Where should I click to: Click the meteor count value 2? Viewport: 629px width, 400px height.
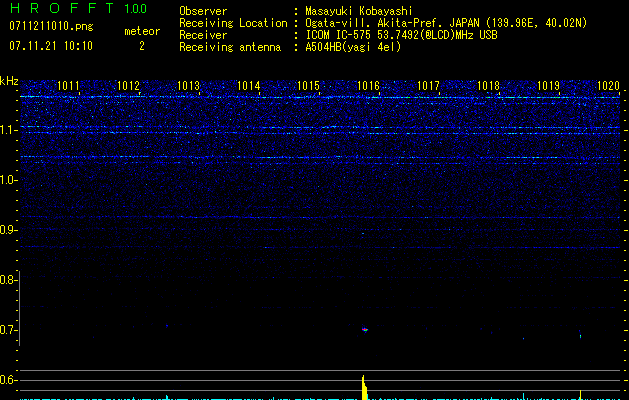click(x=141, y=46)
